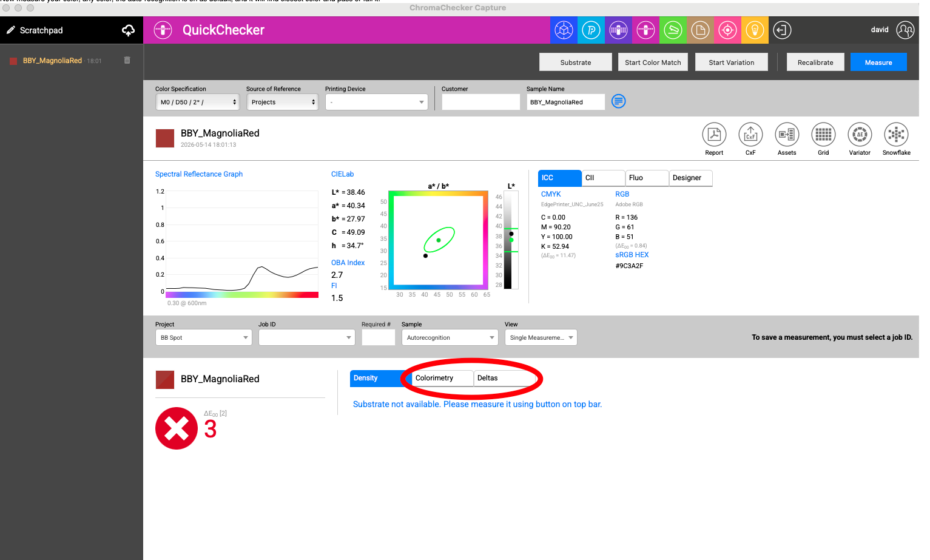Select the Density tab
The height and width of the screenshot is (560, 930).
380,378
